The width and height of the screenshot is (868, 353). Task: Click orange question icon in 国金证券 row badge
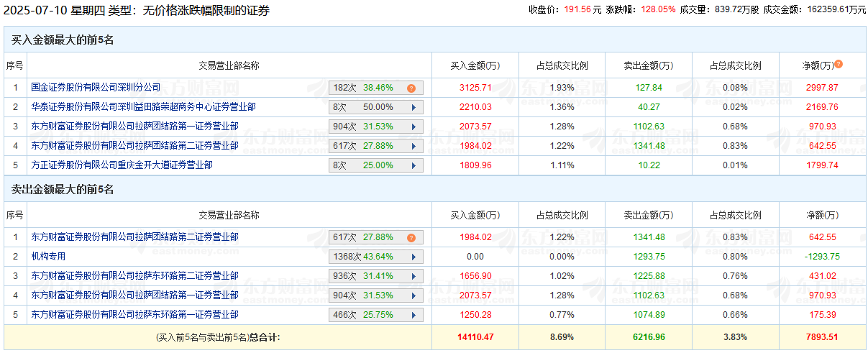tap(411, 88)
